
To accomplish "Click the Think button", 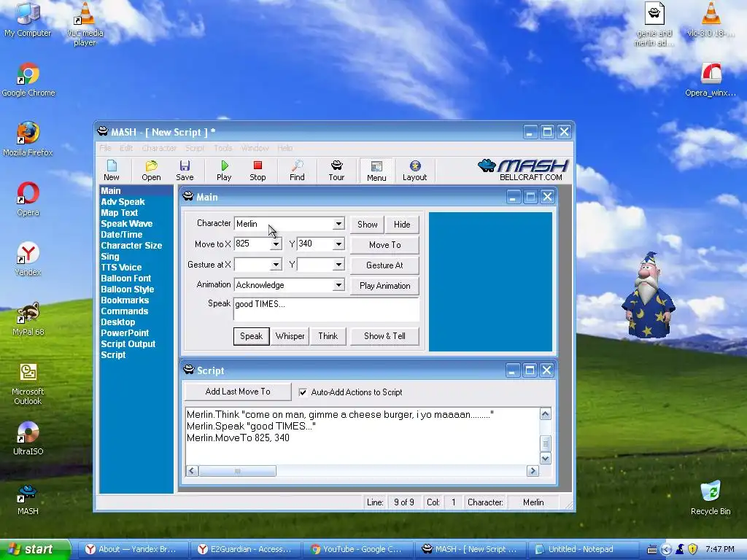I will click(x=328, y=336).
